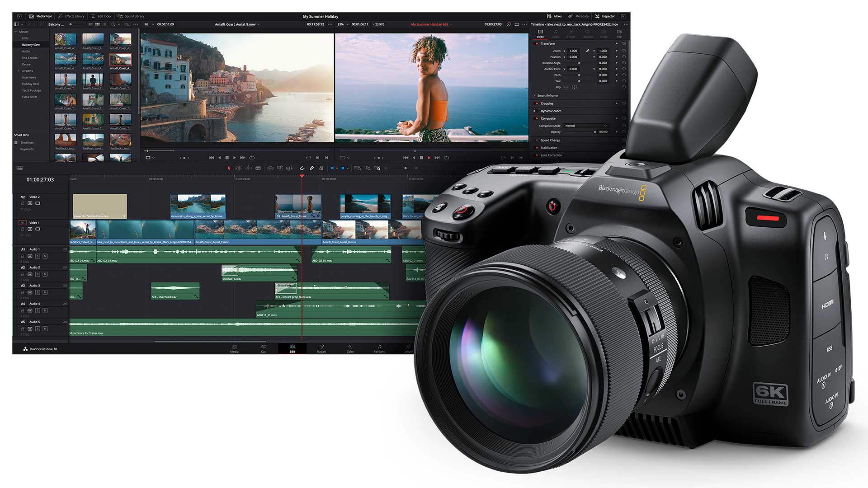Click the detail zoom icon
Screen dimensions: 868x488
coord(368,168)
